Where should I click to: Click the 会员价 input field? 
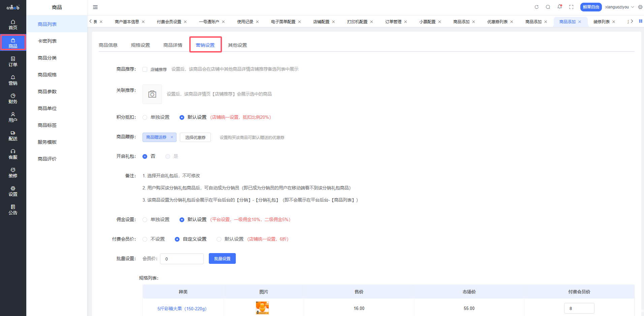[182, 259]
